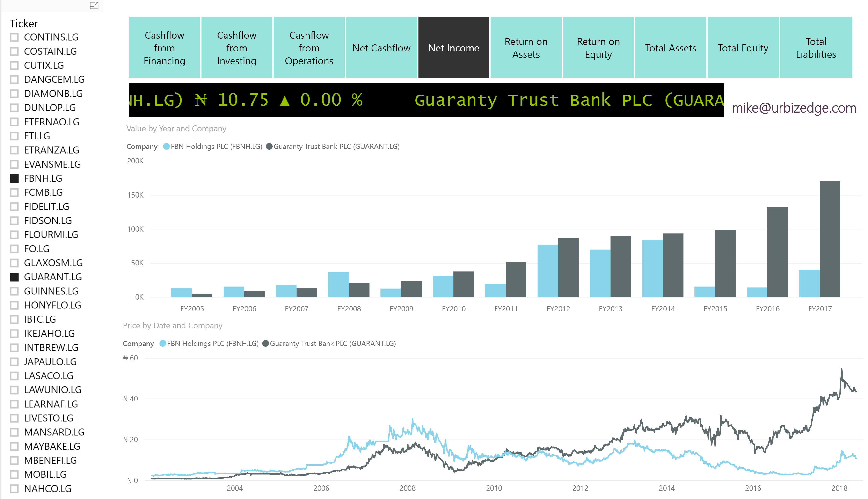
Task: Select the DIAMONB.LG checkbox
Action: pyautogui.click(x=15, y=94)
